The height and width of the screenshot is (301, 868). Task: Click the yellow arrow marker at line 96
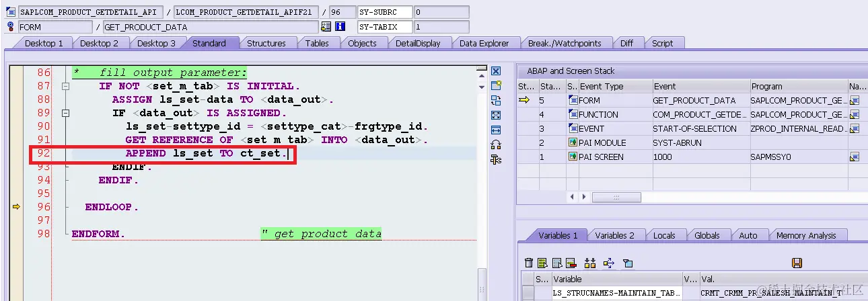click(16, 207)
